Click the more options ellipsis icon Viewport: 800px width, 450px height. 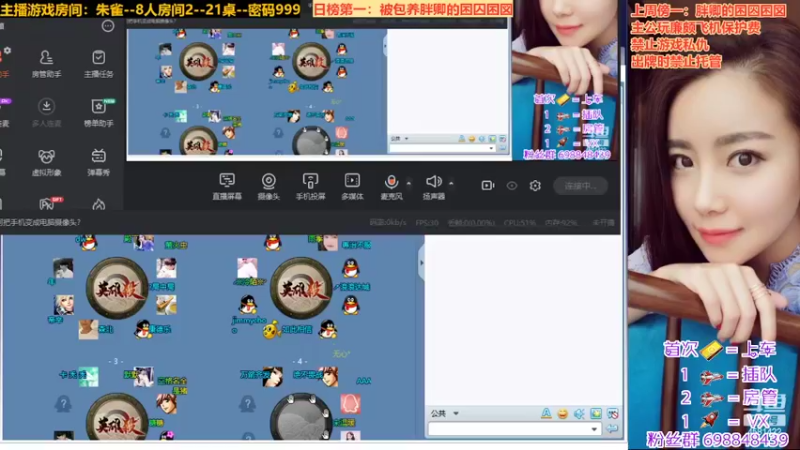tap(108, 26)
